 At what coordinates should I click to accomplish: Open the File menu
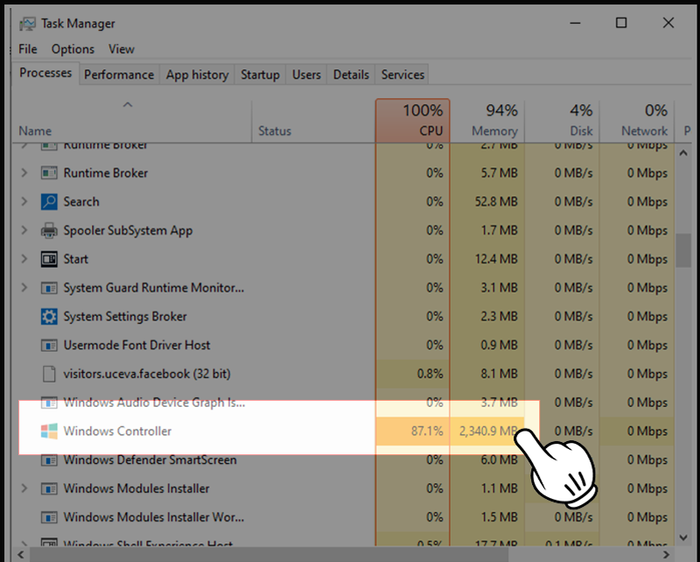pyautogui.click(x=28, y=49)
